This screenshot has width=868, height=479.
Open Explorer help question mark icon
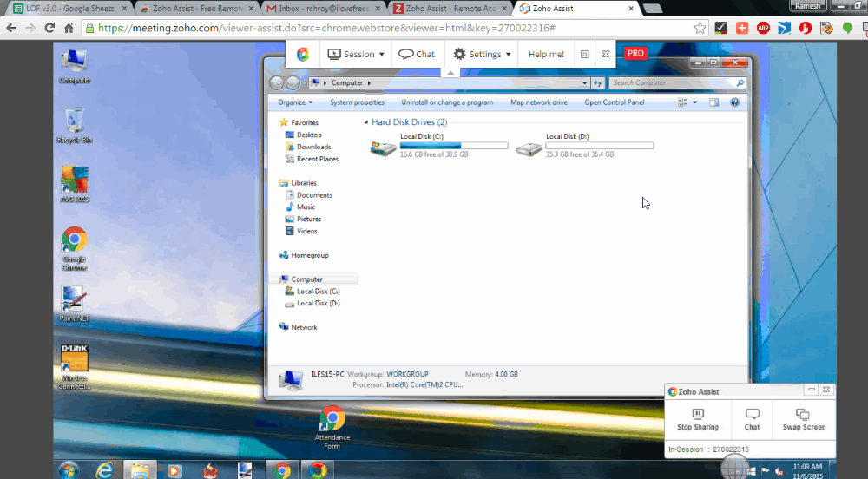pyautogui.click(x=734, y=102)
